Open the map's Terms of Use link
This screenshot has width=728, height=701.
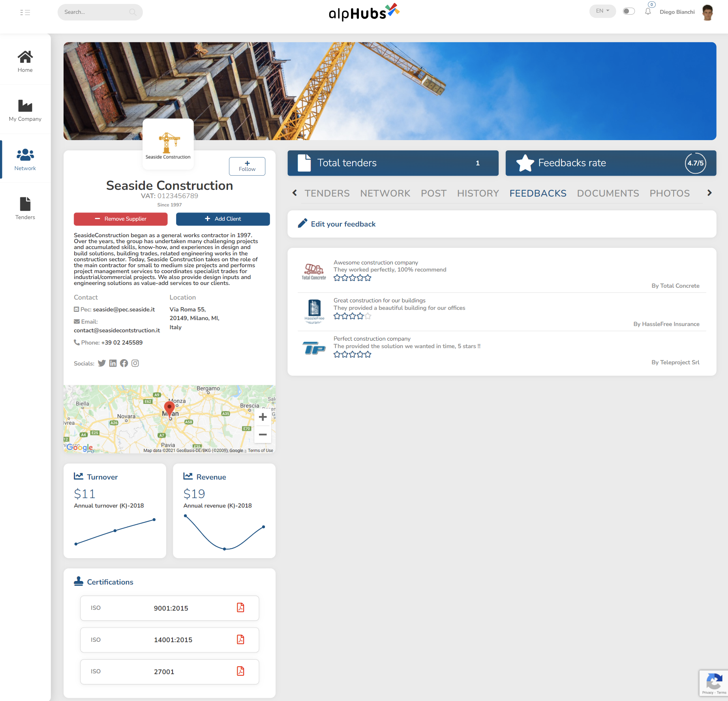click(260, 450)
